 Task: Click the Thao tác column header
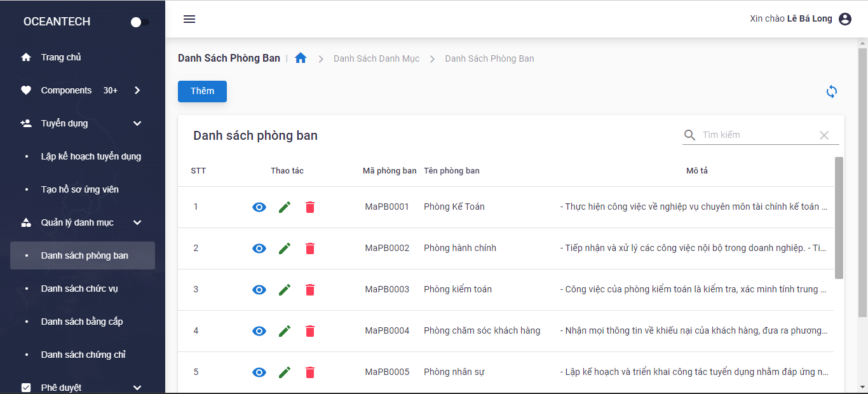[x=287, y=171]
